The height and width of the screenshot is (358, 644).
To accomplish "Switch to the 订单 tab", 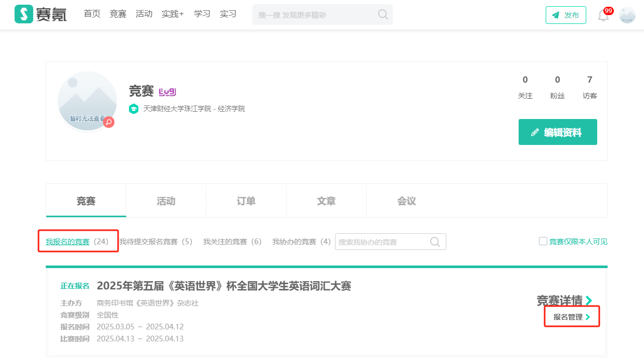I will point(246,201).
